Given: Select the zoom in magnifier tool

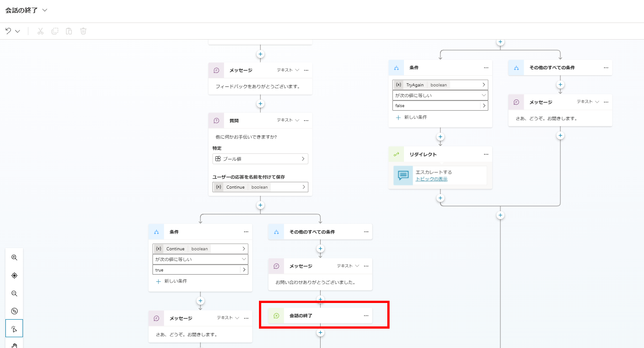Looking at the screenshot, I should [x=14, y=258].
